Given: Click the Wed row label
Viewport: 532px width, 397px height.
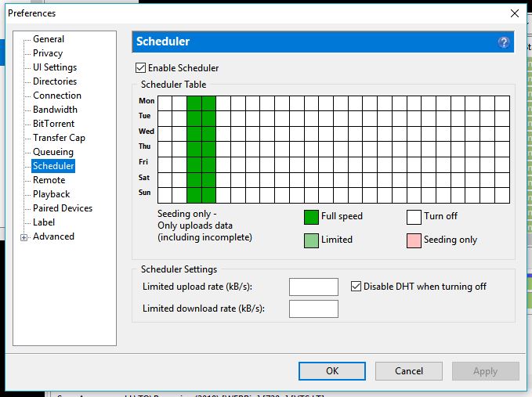Looking at the screenshot, I should 147,132.
